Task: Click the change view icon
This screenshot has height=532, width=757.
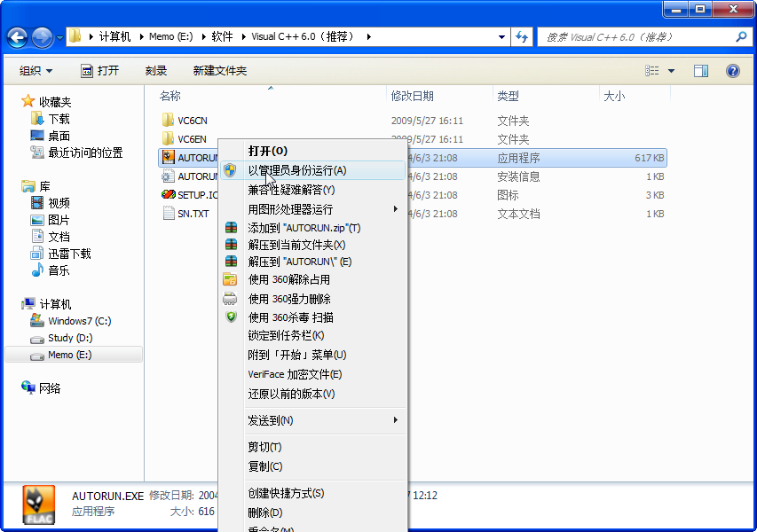Action: [651, 71]
